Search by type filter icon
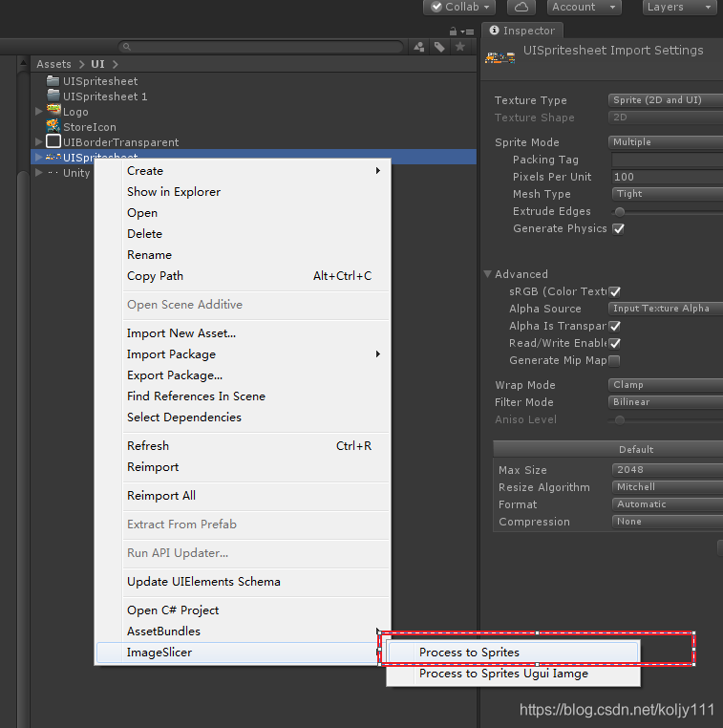 point(419,47)
